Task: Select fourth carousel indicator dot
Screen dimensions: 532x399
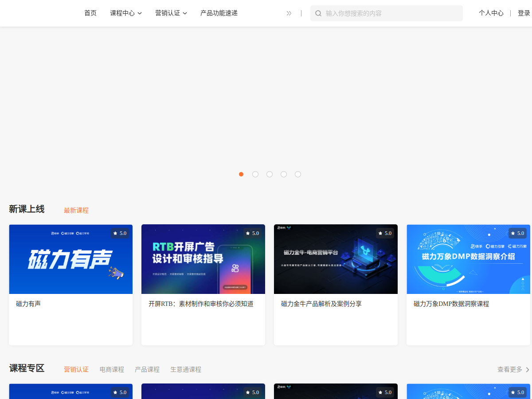Action: tap(284, 174)
